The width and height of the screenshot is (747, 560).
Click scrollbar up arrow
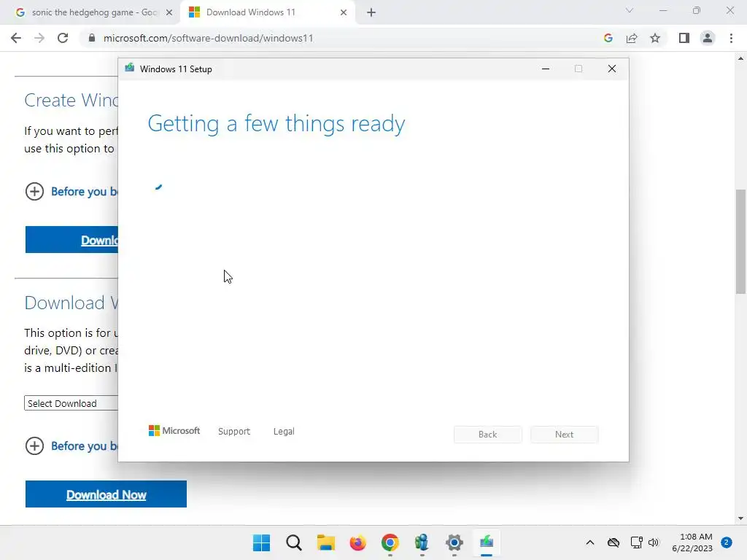coord(740,59)
